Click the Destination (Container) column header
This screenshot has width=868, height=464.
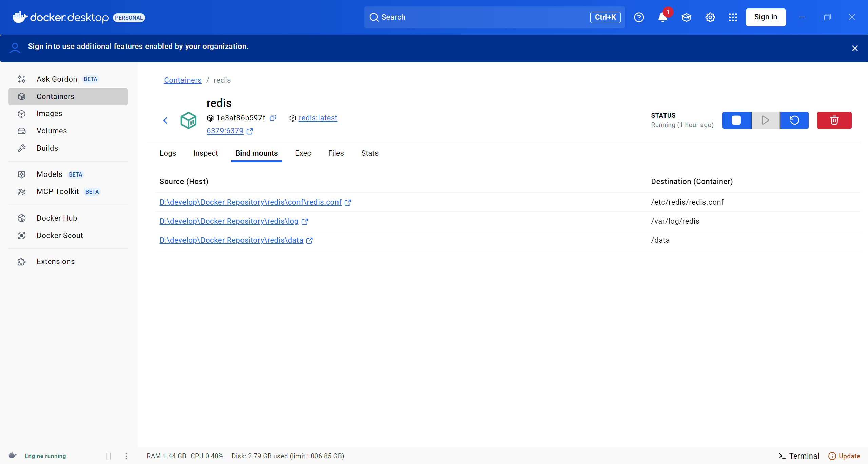[x=692, y=182]
